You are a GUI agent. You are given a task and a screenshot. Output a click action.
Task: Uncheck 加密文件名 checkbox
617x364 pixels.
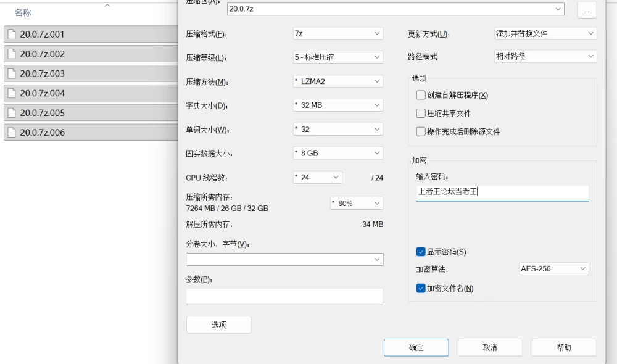click(x=421, y=289)
